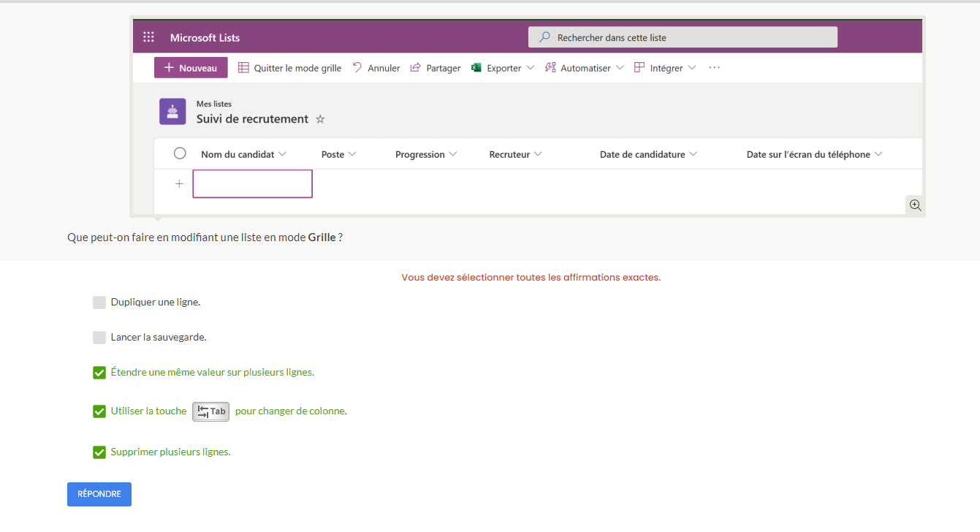This screenshot has height=532, width=980.
Task: Click 'Quitter le mode grille' toolbar item
Action: (290, 68)
